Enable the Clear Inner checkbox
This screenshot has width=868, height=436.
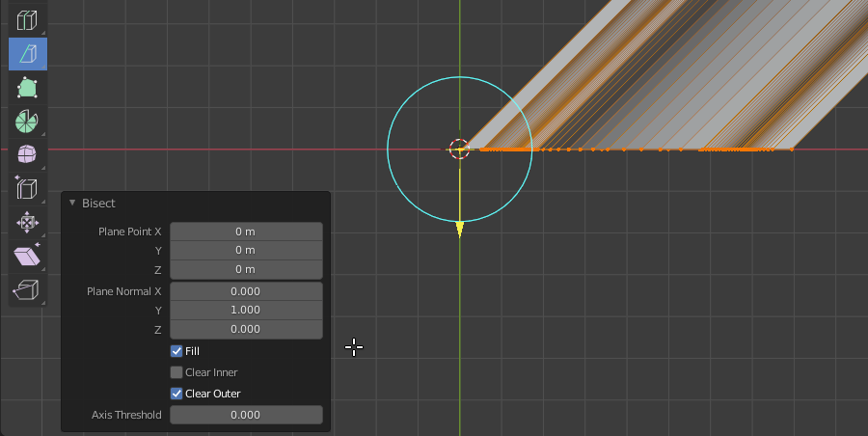pyautogui.click(x=176, y=372)
